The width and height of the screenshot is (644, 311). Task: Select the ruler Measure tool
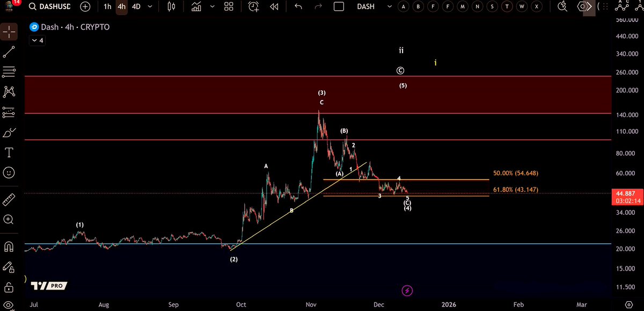click(x=9, y=199)
